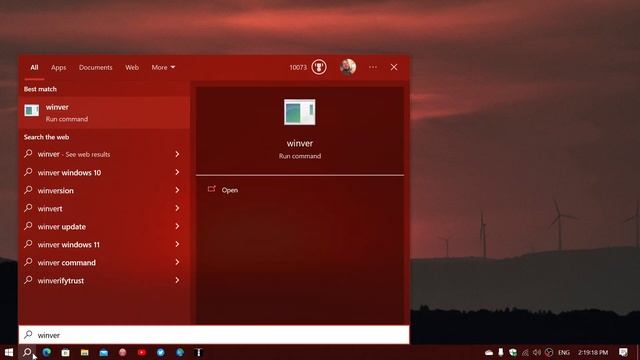640x360 pixels.
Task: Select the All search tab
Action: coord(34,67)
